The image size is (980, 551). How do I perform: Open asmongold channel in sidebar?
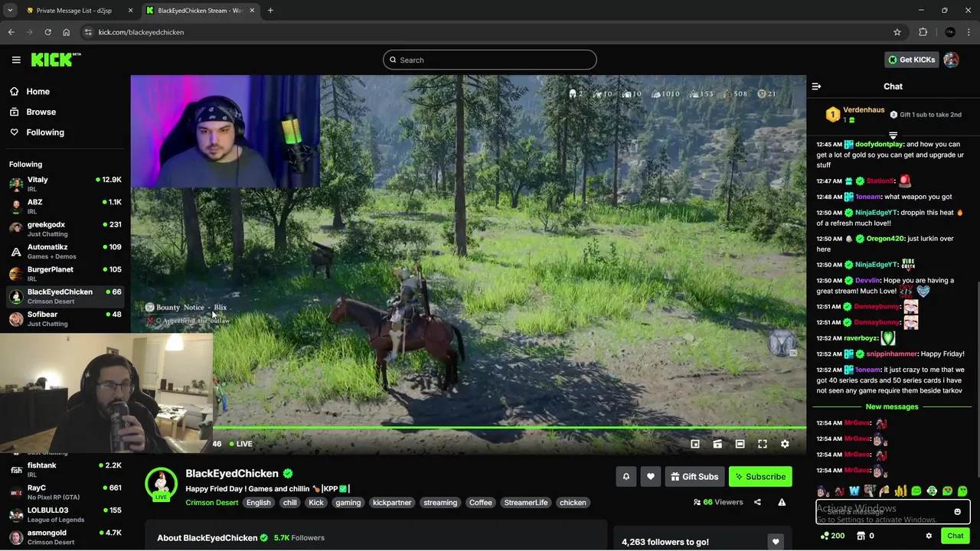[x=65, y=536]
